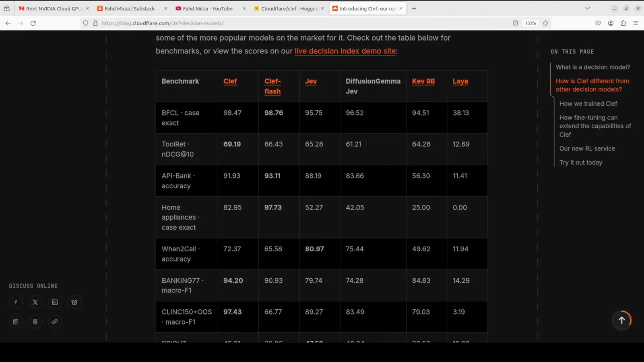
Task: Open a new browser tab
Action: tap(414, 8)
